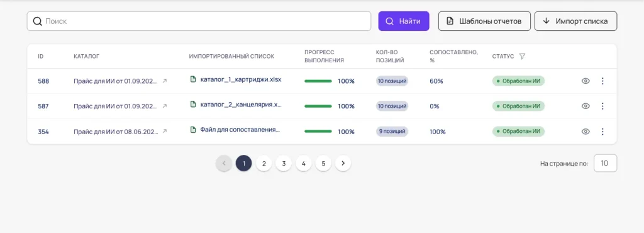Click the next page chevron
The width and height of the screenshot is (644, 233).
(343, 164)
